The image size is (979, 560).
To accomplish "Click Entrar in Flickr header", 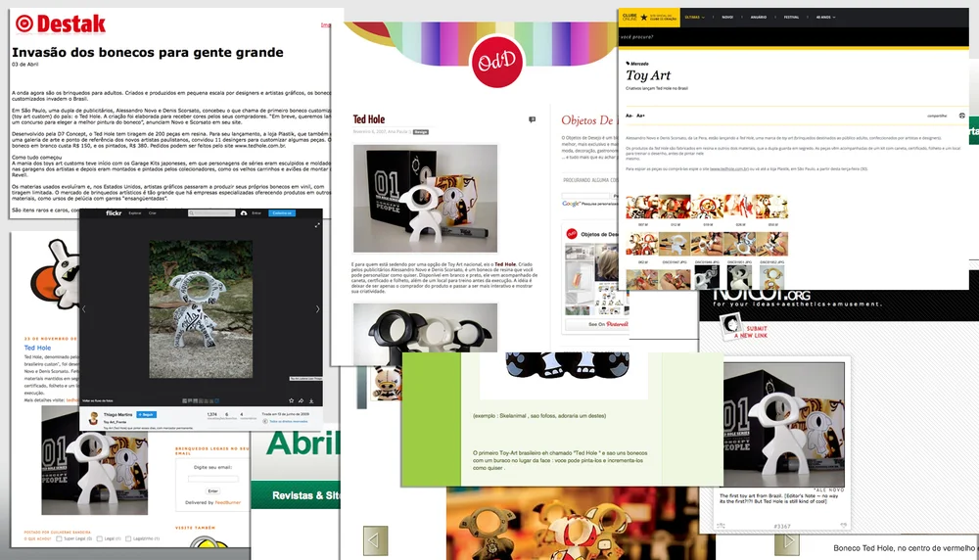I will click(x=256, y=212).
